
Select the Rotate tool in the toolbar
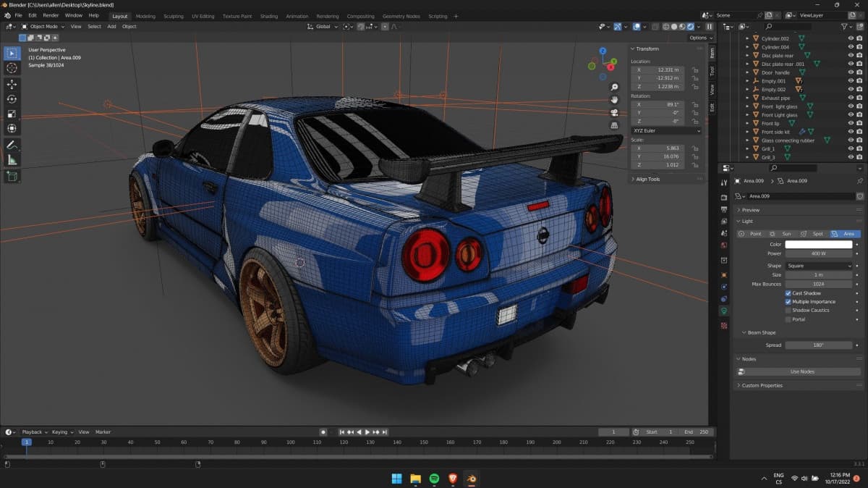(12, 99)
